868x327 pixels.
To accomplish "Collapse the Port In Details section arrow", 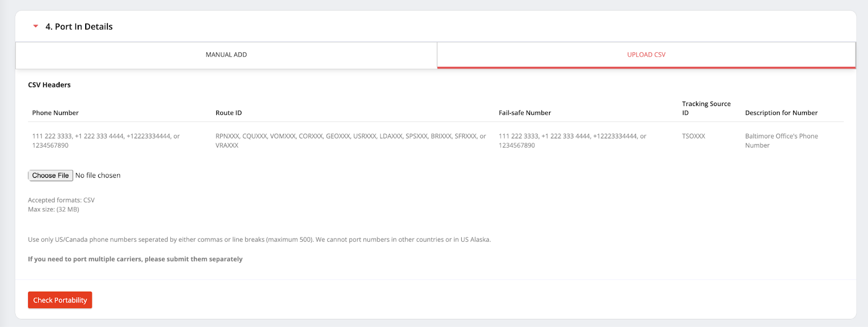I will click(36, 26).
